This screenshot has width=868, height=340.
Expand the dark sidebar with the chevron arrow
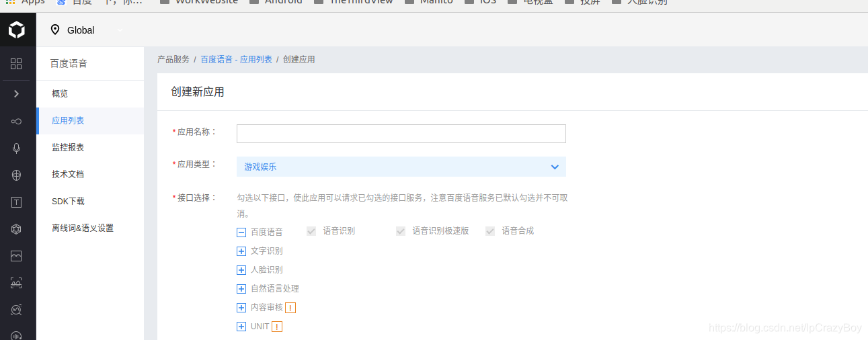[x=17, y=93]
